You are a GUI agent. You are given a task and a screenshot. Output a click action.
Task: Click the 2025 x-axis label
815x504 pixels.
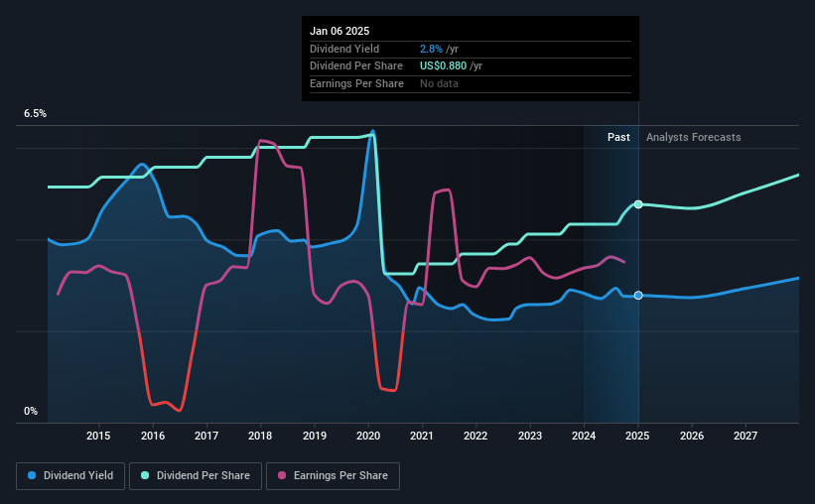point(637,436)
